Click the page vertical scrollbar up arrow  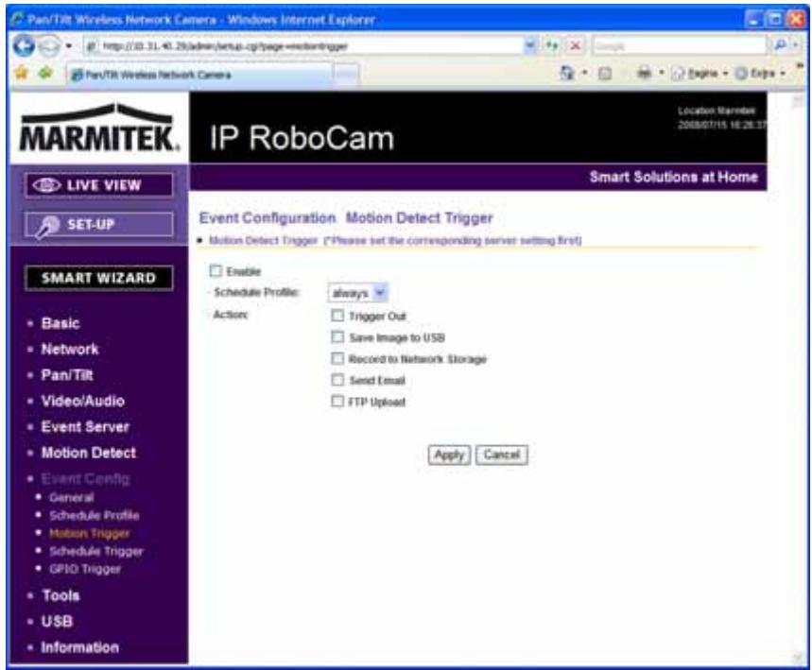tap(798, 101)
